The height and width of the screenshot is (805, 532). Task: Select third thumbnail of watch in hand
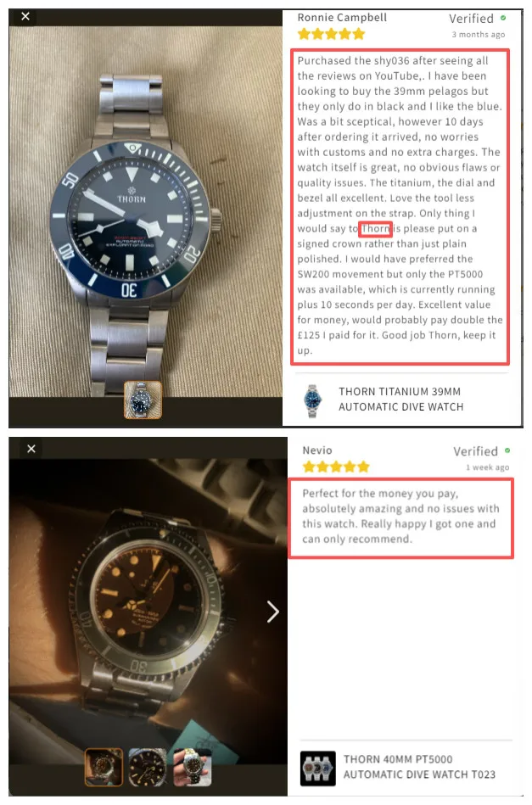pyautogui.click(x=192, y=768)
